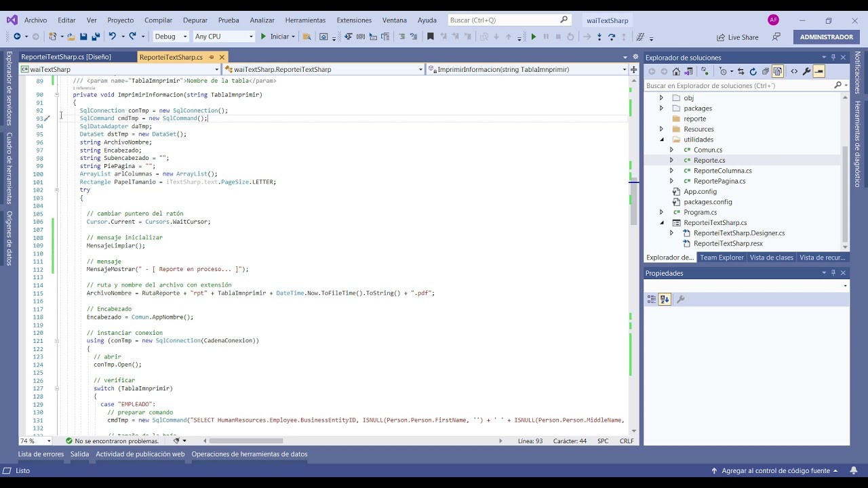Toggle Categorized view in Properties panel
868x488 pixels.
(x=652, y=299)
